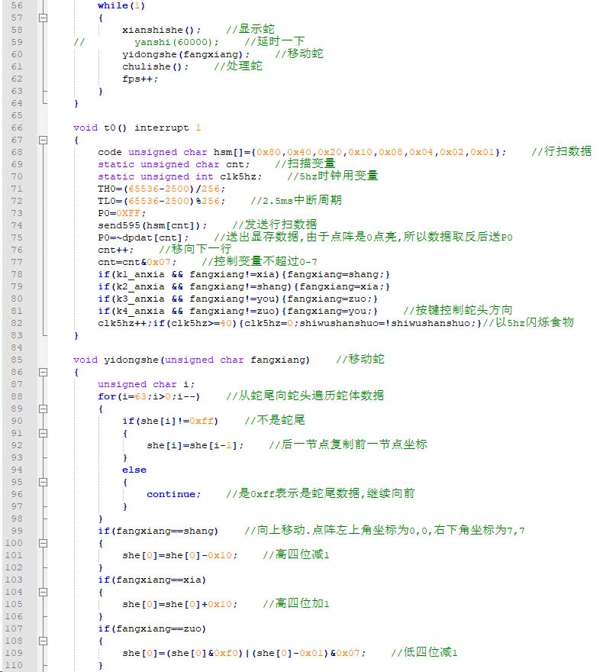Collapse the fangxiang==shang block at line 100
This screenshot has height=672, width=616.
coord(44,544)
